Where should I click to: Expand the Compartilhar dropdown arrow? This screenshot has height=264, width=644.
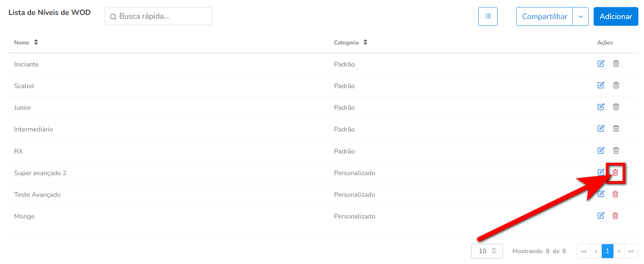pyautogui.click(x=581, y=16)
